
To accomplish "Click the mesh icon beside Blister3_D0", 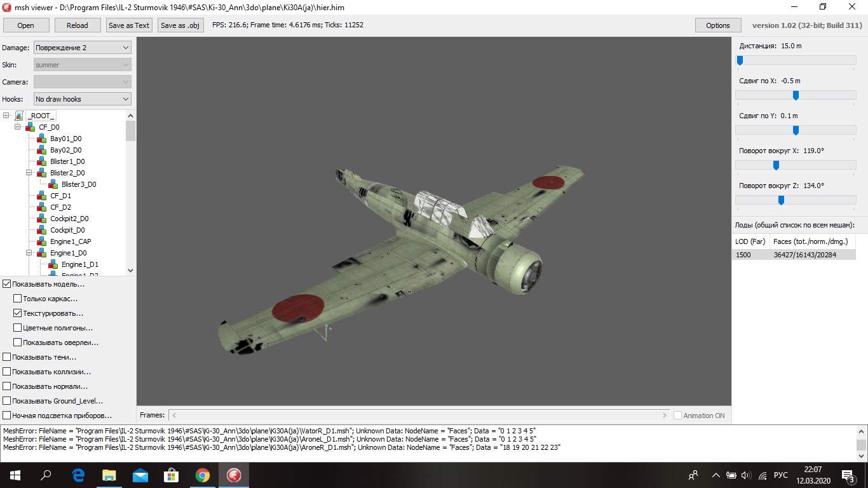I will pyautogui.click(x=53, y=184).
